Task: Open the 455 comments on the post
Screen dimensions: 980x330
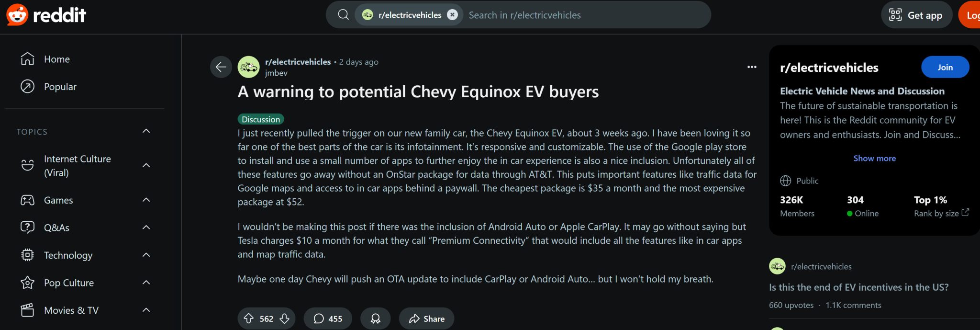Action: pos(328,318)
